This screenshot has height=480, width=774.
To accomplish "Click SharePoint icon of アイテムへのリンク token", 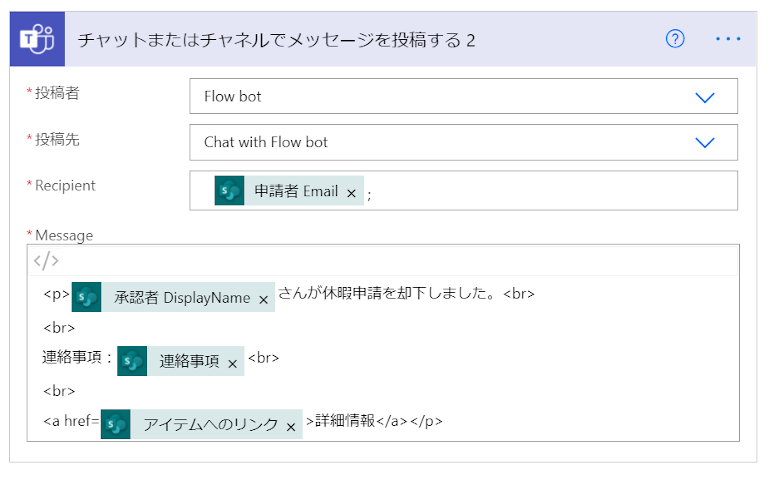I will click(116, 424).
